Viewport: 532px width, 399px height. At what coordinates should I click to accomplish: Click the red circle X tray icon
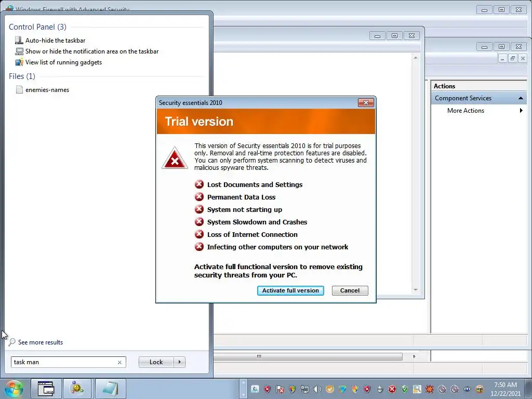tap(392, 389)
